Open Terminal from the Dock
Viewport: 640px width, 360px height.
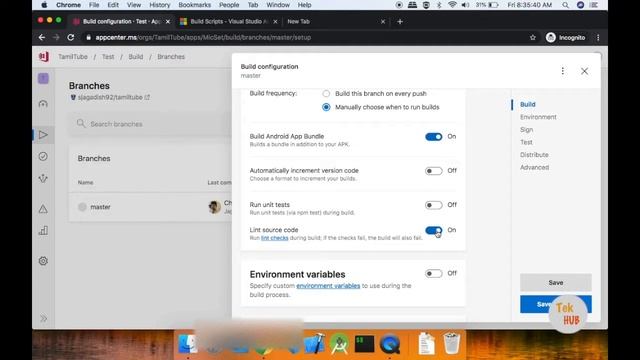pyautogui.click(x=364, y=344)
